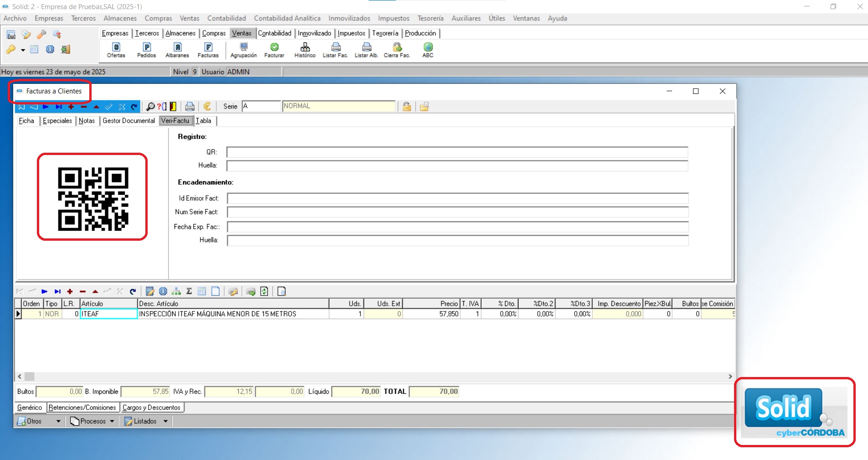Viewport: 868px width, 460px height.
Task: Click the magnifying glass search icon
Action: 150,107
